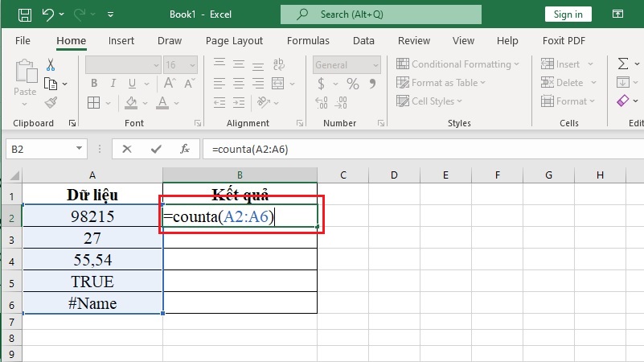Click the Save icon in title bar
Viewport: 644px width, 362px height.
coord(25,14)
